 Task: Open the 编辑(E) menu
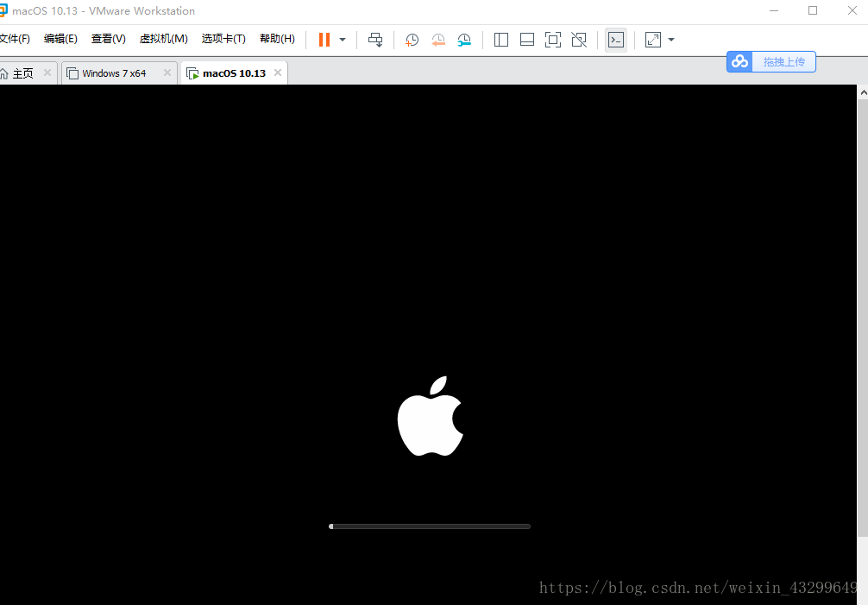60,39
